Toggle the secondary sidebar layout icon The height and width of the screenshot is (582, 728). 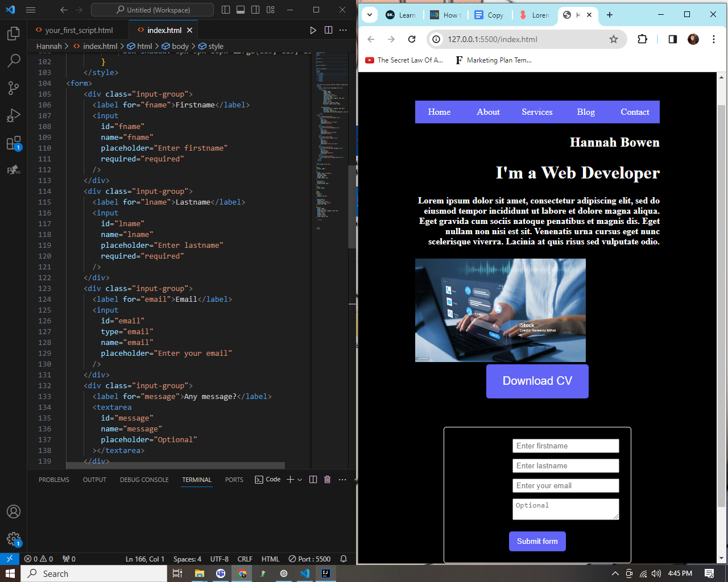[x=255, y=10]
